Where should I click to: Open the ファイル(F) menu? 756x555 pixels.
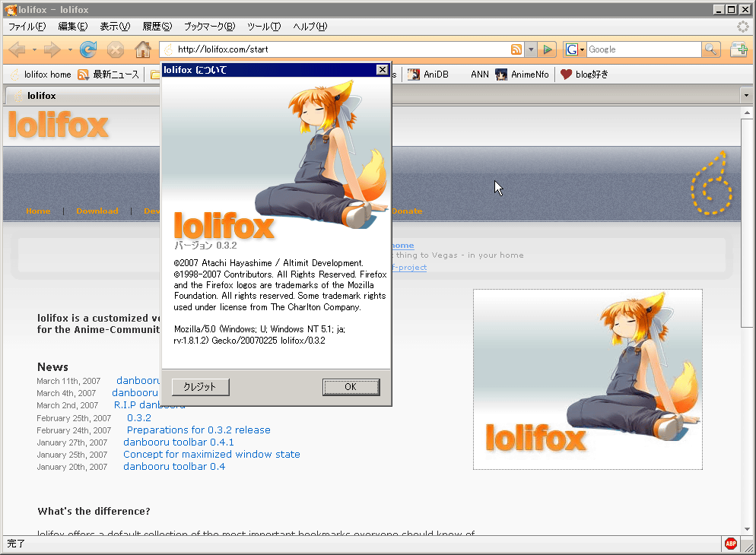pos(27,27)
